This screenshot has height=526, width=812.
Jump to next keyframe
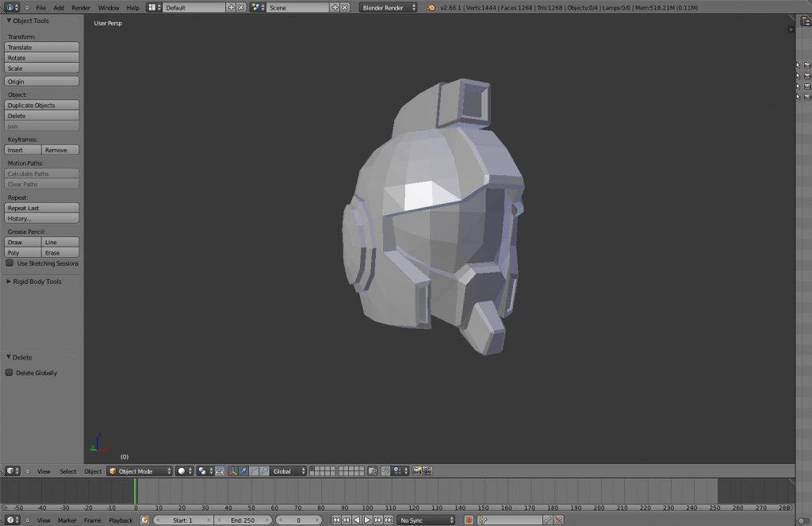(378, 520)
